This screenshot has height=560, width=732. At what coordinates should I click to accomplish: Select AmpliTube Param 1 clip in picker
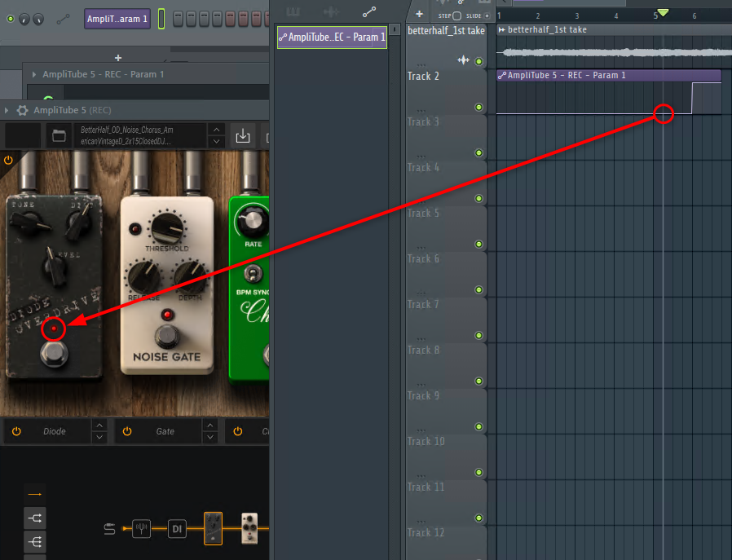(x=332, y=37)
